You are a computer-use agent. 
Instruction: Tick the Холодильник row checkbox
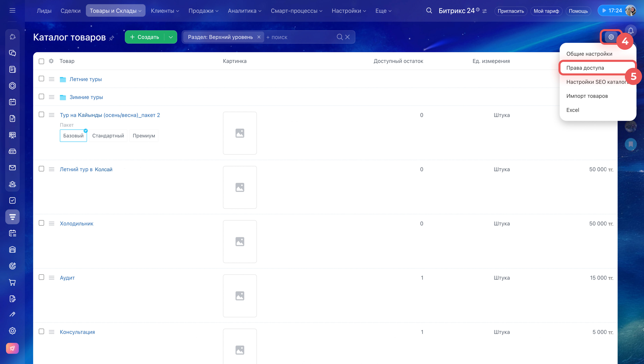[x=42, y=223]
